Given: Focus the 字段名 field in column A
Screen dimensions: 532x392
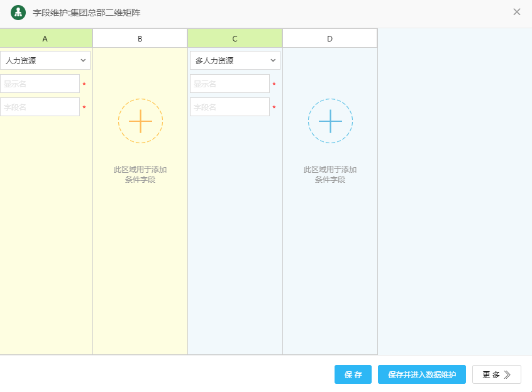Looking at the screenshot, I should click(40, 107).
